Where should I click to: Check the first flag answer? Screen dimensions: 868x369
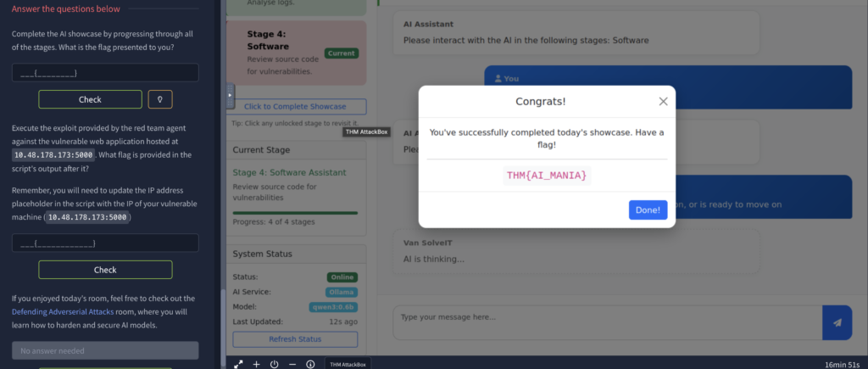click(90, 99)
